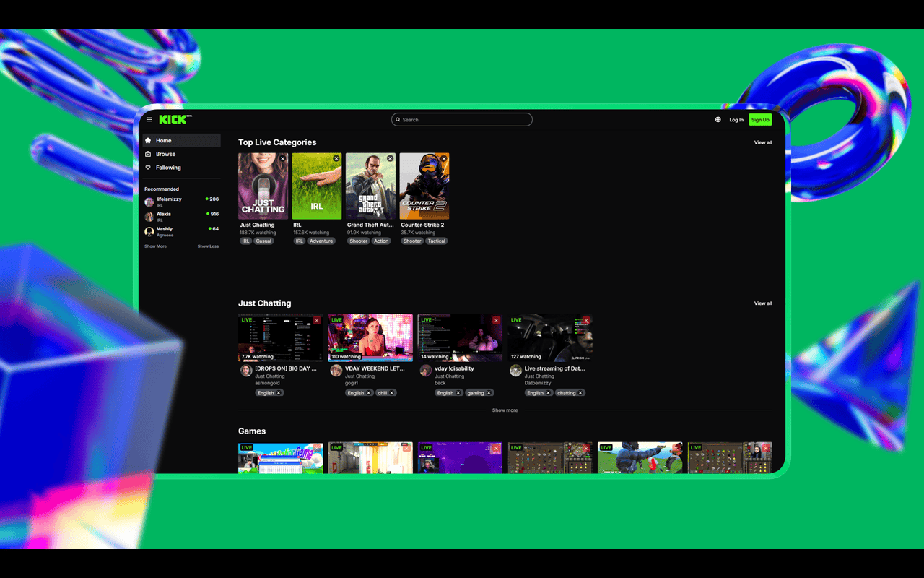Open the hamburger menu beside KICK logo
Image resolution: width=924 pixels, height=578 pixels.
click(x=149, y=119)
